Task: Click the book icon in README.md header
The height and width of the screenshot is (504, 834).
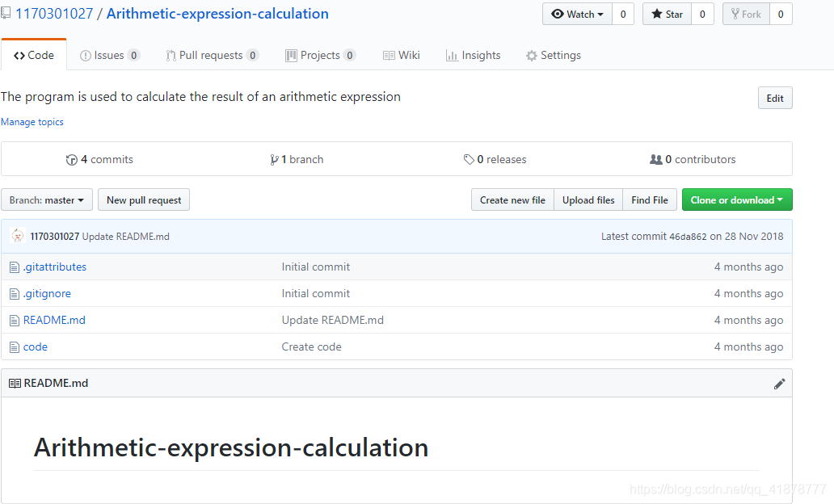Action: 15,384
